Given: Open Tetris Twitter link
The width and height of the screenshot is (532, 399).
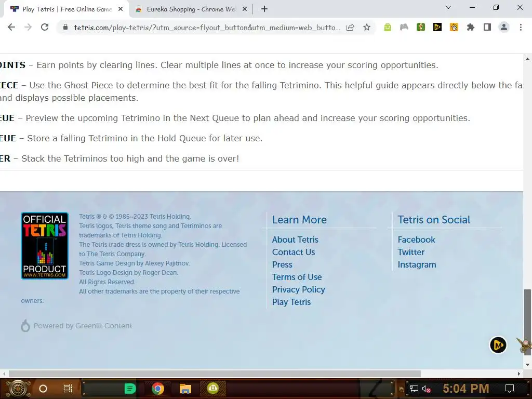Looking at the screenshot, I should tap(411, 252).
